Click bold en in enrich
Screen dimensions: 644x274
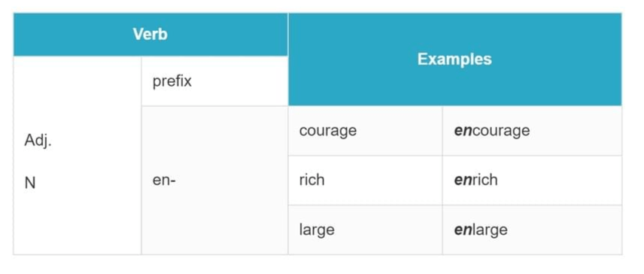pyautogui.click(x=462, y=181)
